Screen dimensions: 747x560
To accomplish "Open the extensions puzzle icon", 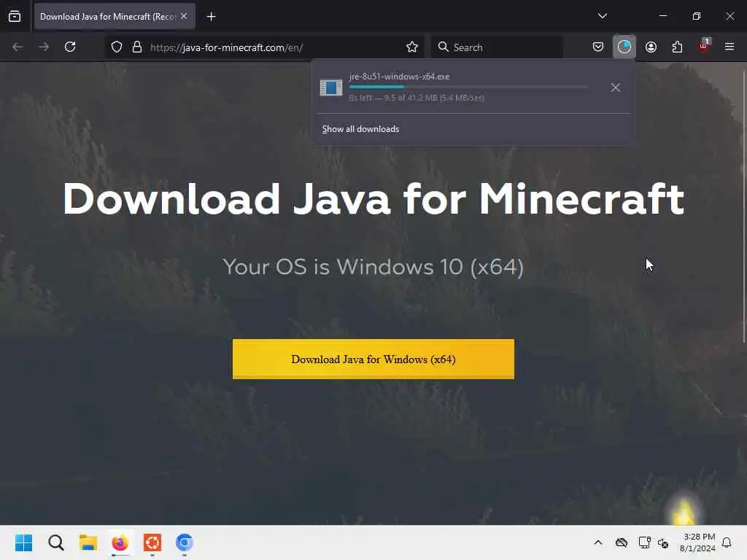I will pos(677,47).
